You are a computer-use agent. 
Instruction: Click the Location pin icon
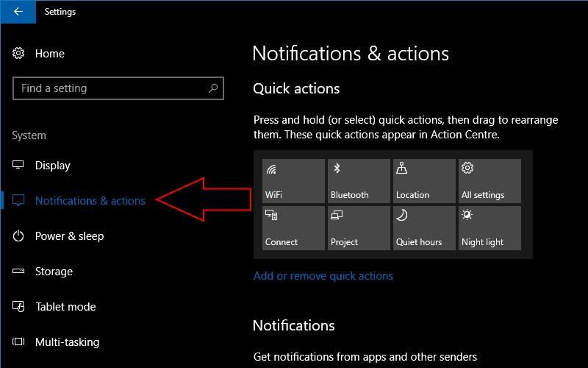tap(401, 168)
